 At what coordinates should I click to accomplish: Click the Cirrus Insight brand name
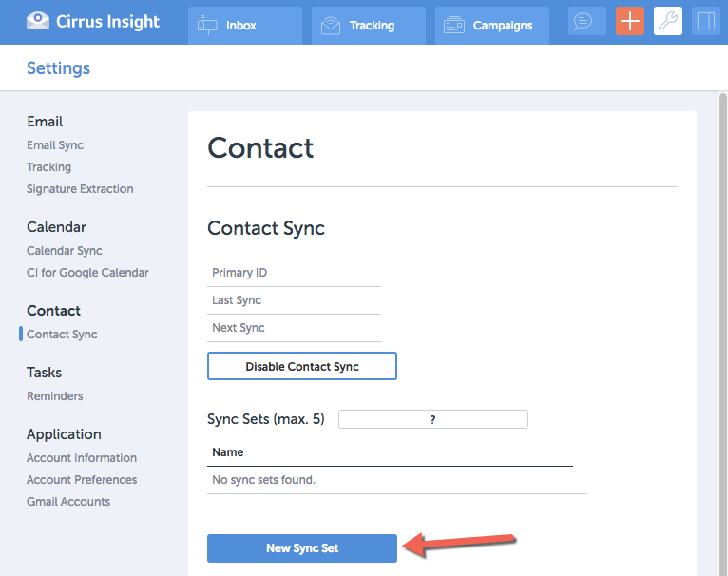coord(107,21)
